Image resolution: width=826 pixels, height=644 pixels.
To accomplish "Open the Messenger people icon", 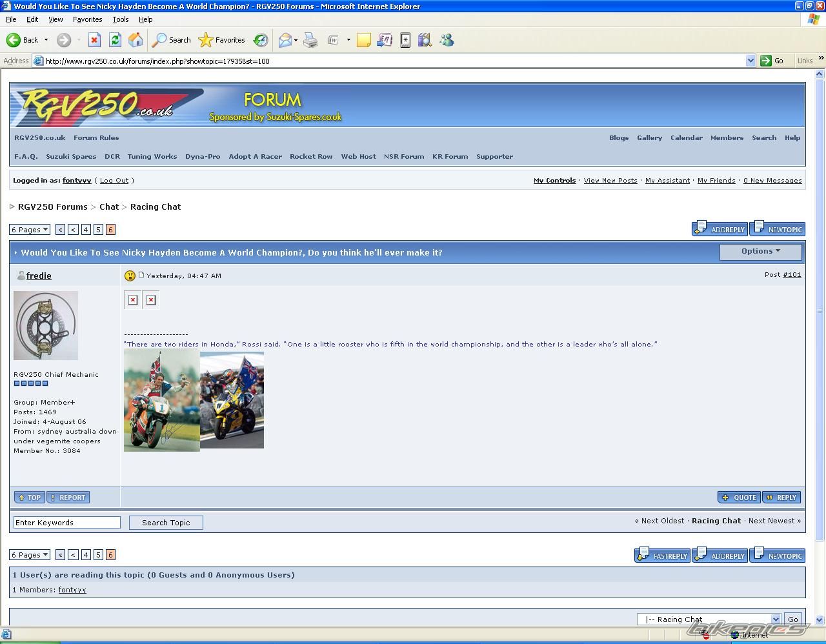I will (x=447, y=40).
